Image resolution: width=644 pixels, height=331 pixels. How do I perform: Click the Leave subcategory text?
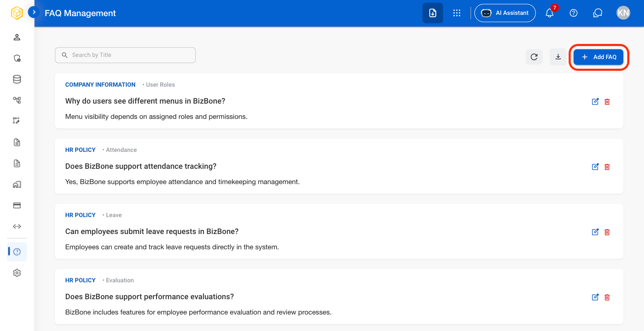[114, 215]
